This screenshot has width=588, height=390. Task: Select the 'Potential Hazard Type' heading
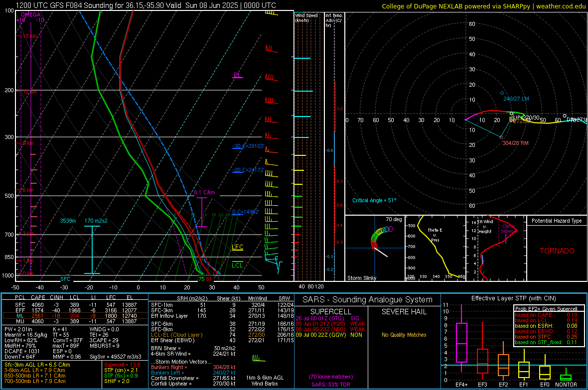(x=557, y=221)
